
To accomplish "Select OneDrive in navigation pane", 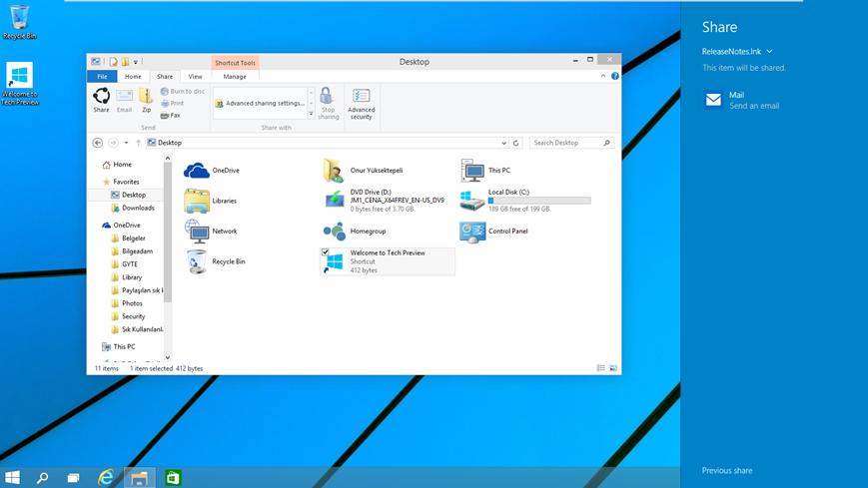I will click(x=121, y=226).
